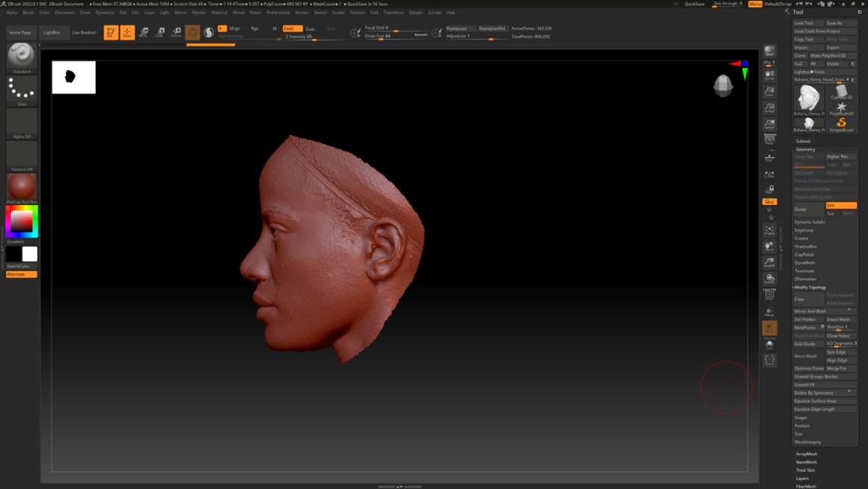Click the BPR render icon

tap(769, 52)
